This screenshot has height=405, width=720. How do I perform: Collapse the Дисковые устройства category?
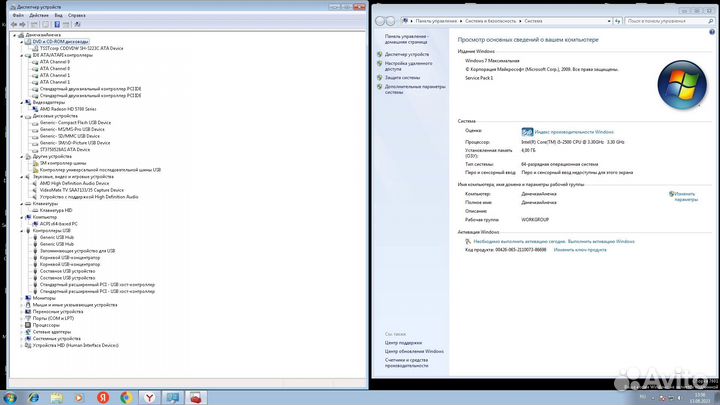(x=22, y=116)
